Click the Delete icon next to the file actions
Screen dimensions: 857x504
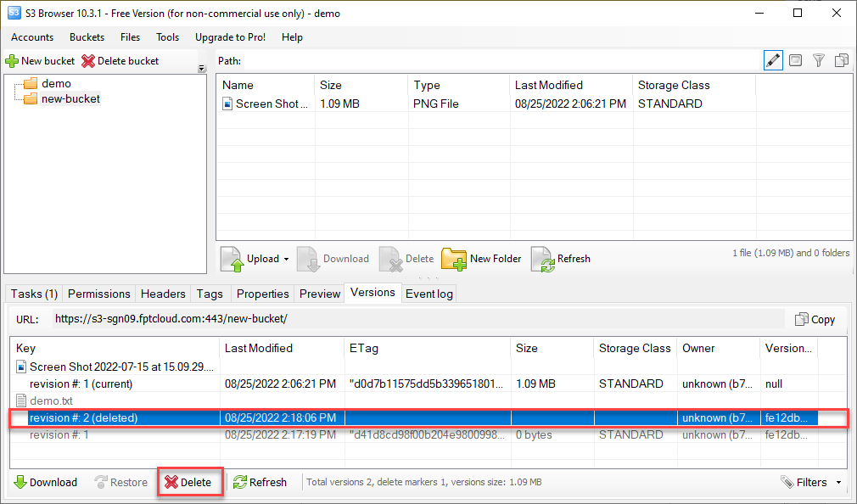tap(389, 259)
